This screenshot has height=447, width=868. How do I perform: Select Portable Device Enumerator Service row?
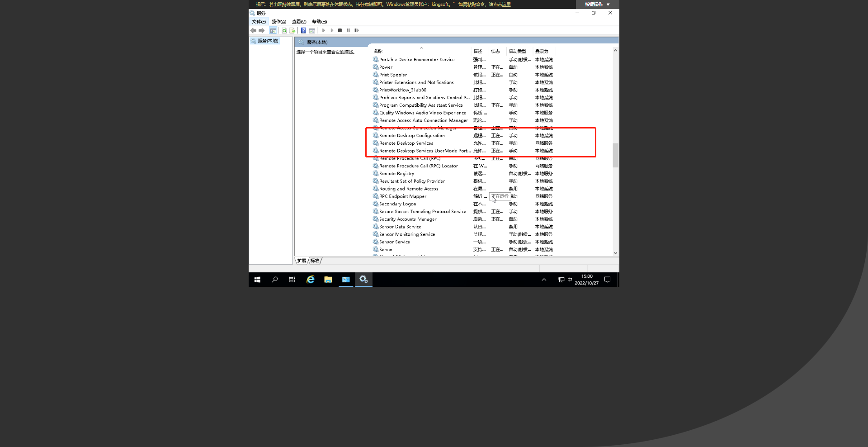(463, 60)
